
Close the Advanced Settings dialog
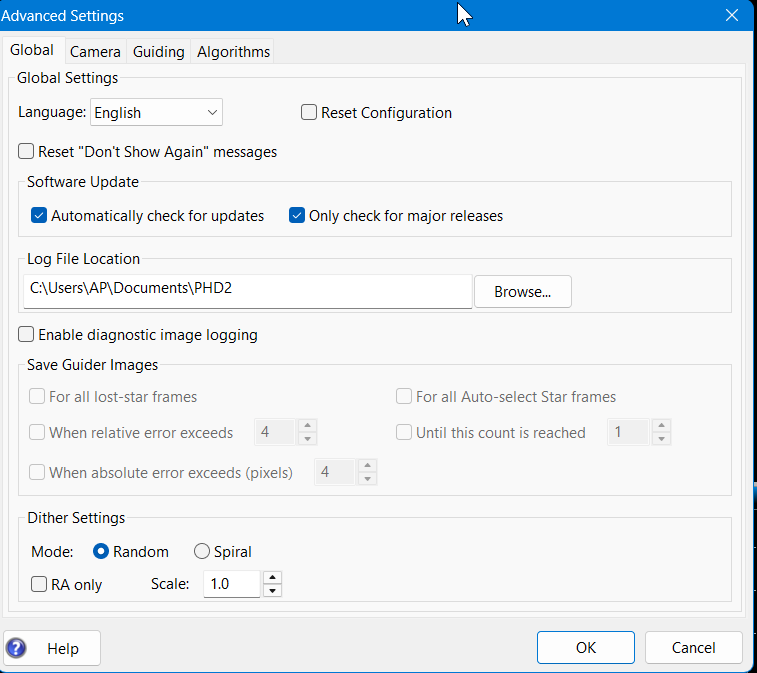pyautogui.click(x=732, y=15)
